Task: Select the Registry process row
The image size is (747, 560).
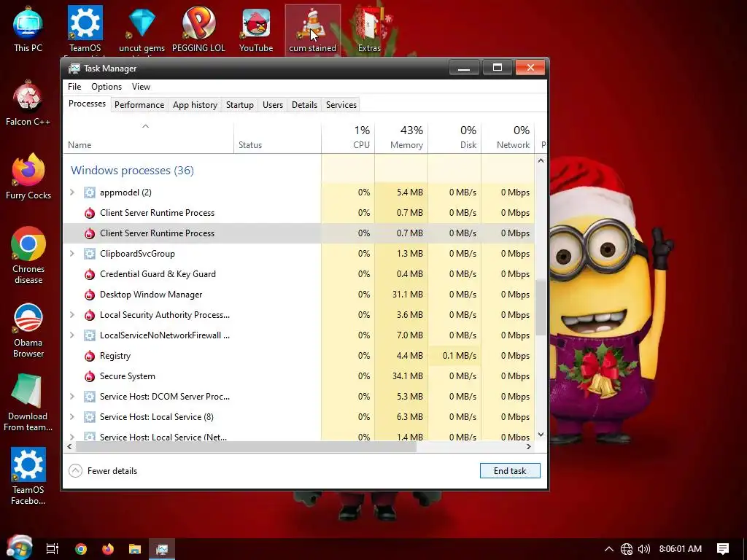Action: (298, 356)
